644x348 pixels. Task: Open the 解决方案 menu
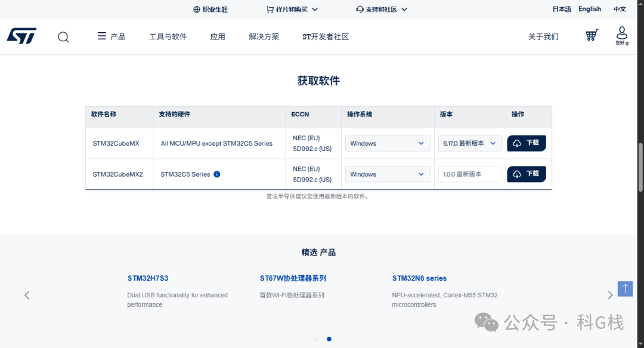pyautogui.click(x=264, y=36)
